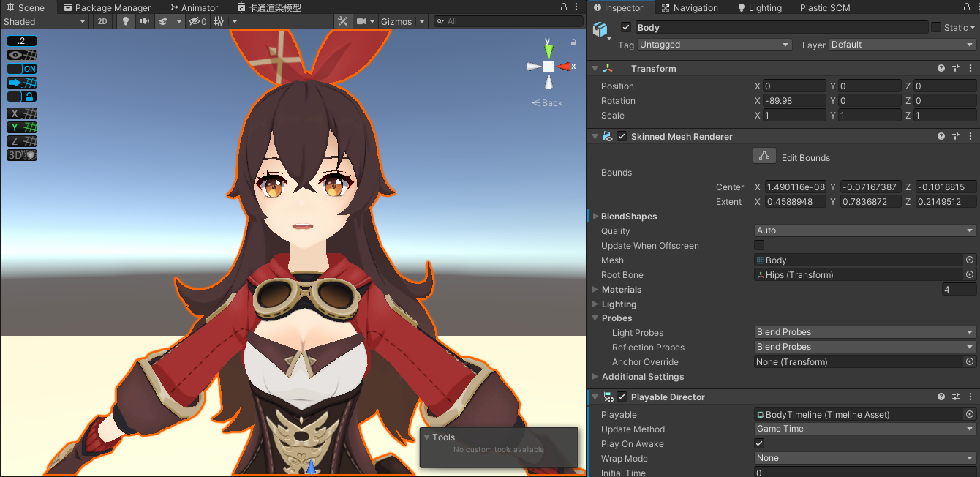Open the Shaded draw mode dropdown
The height and width of the screenshot is (477, 980).
[x=45, y=21]
